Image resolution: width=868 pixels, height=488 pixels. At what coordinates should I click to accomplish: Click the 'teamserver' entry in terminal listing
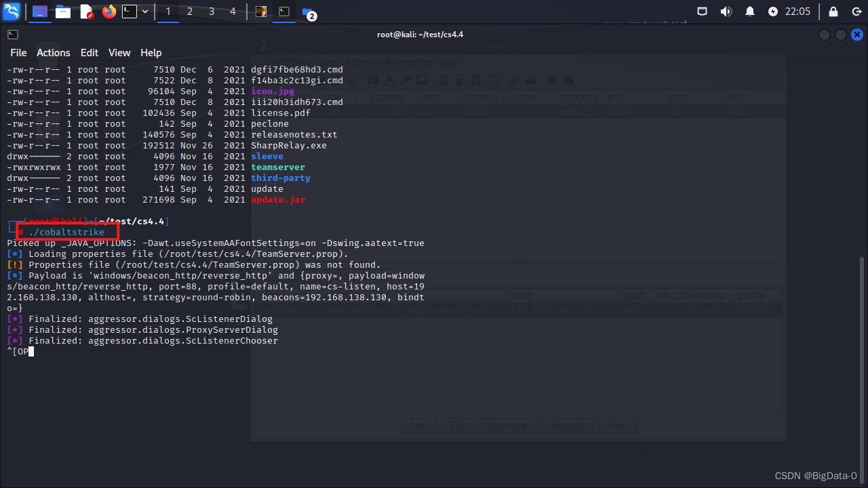click(278, 167)
